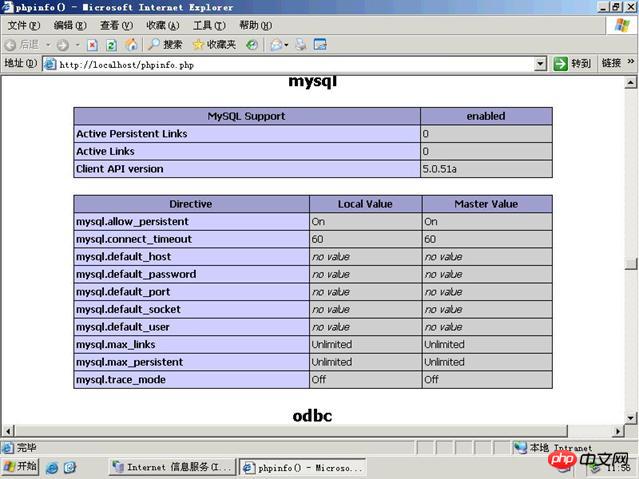The height and width of the screenshot is (479, 639).
Task: Click the Active Links row label
Action: (x=105, y=151)
